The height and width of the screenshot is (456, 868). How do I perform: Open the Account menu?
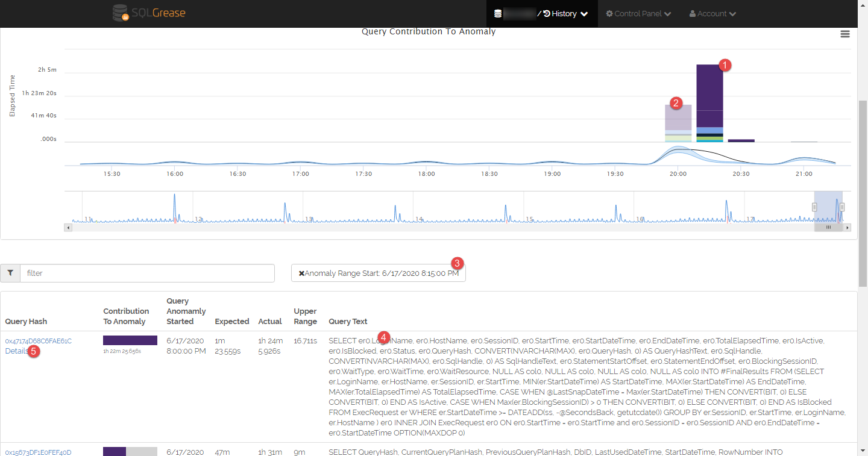(712, 13)
